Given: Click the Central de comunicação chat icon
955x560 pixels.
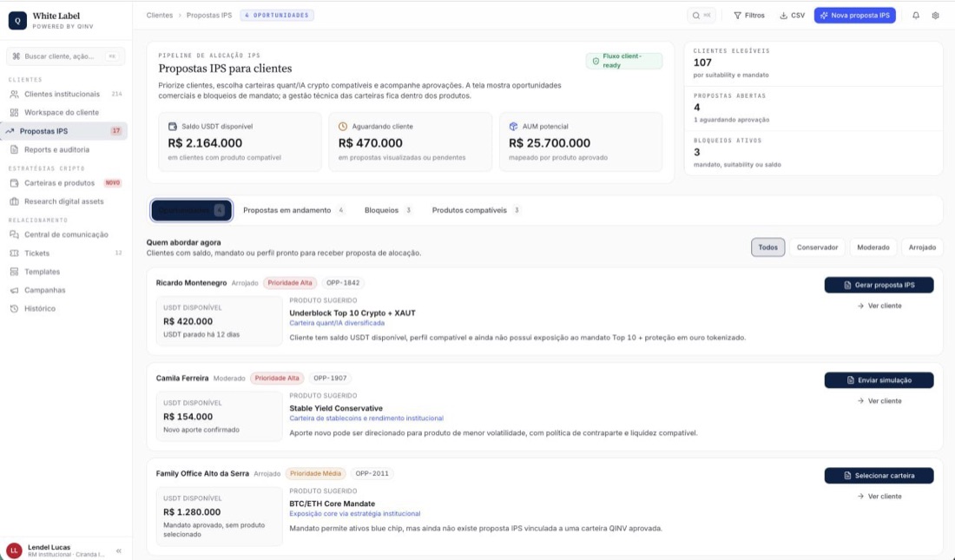Looking at the screenshot, I should tap(14, 234).
